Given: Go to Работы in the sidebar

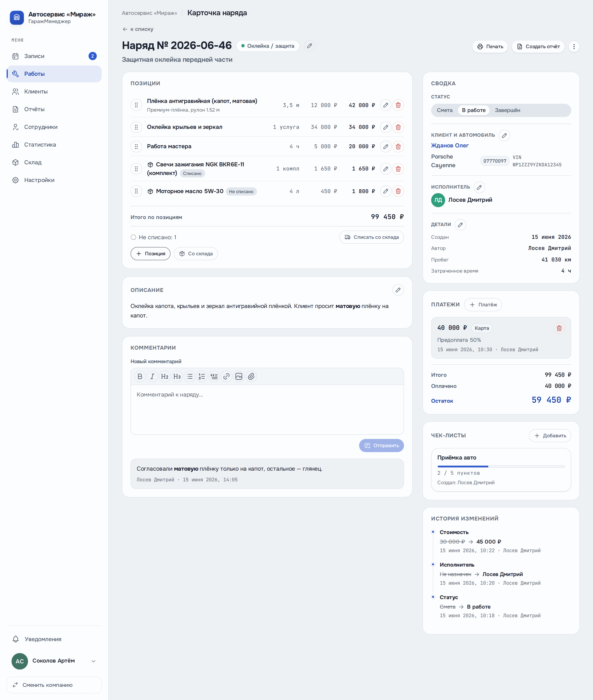Looking at the screenshot, I should [x=54, y=74].
